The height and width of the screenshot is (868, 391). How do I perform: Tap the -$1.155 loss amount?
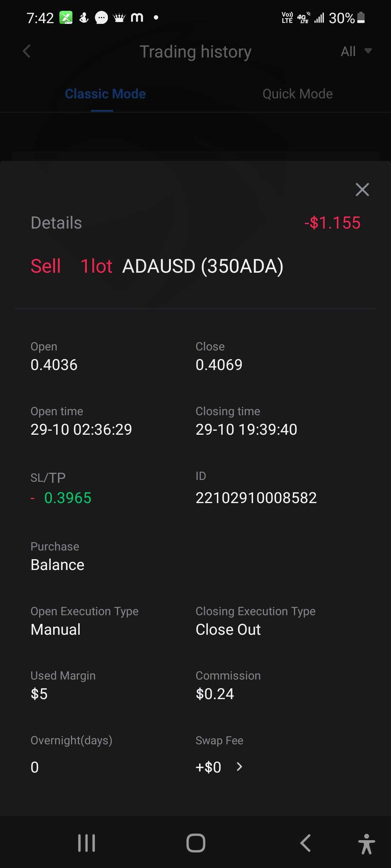pyautogui.click(x=332, y=223)
